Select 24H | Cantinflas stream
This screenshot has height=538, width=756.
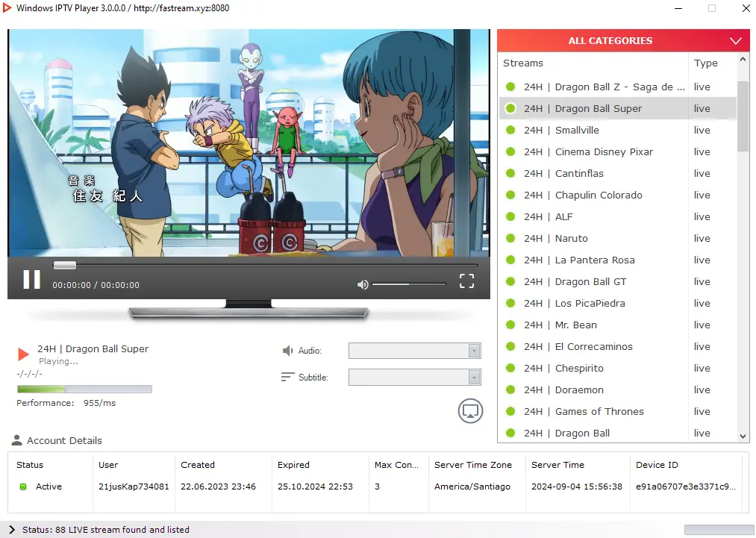pos(617,174)
